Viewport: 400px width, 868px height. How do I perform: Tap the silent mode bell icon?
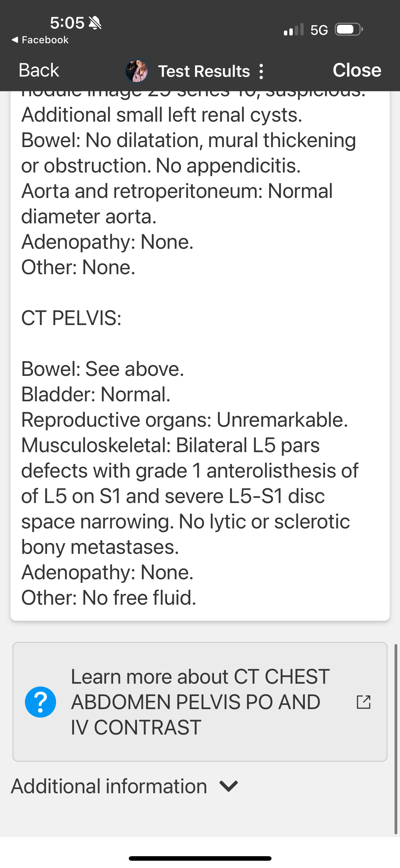coord(95,23)
